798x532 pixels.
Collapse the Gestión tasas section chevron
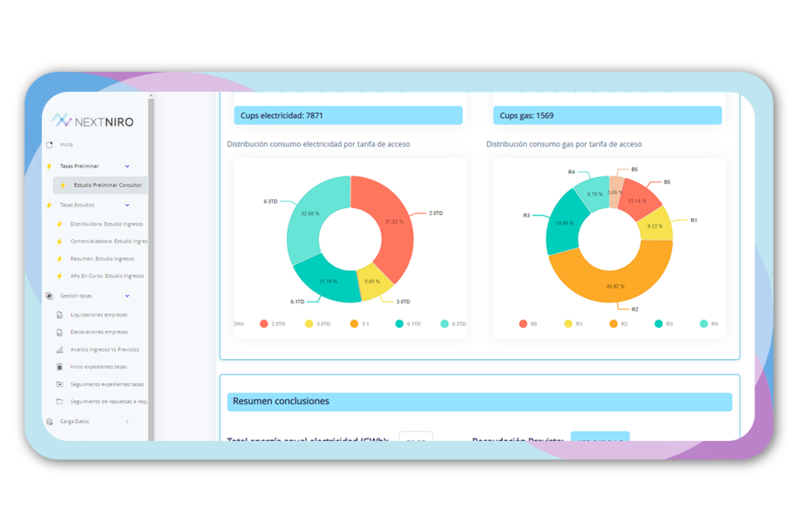tap(127, 296)
